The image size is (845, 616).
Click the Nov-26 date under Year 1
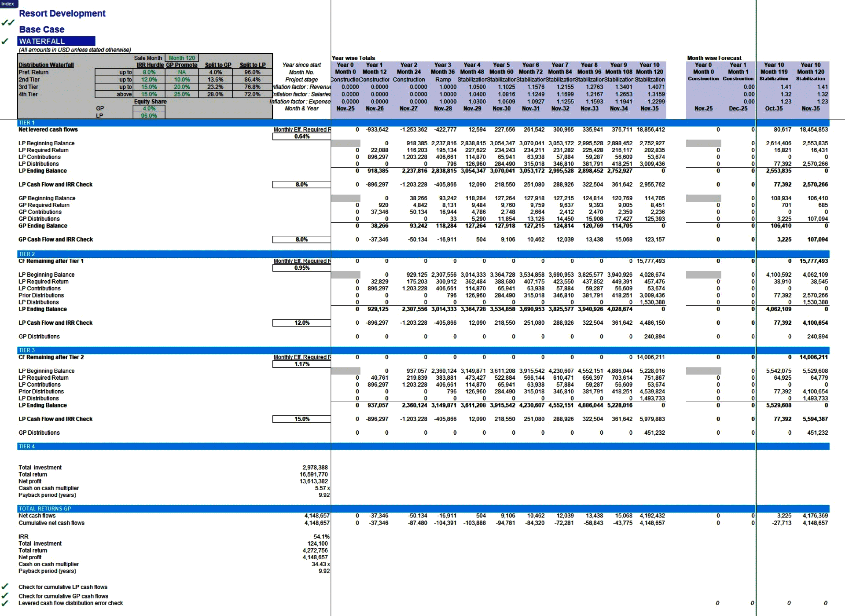tap(375, 109)
